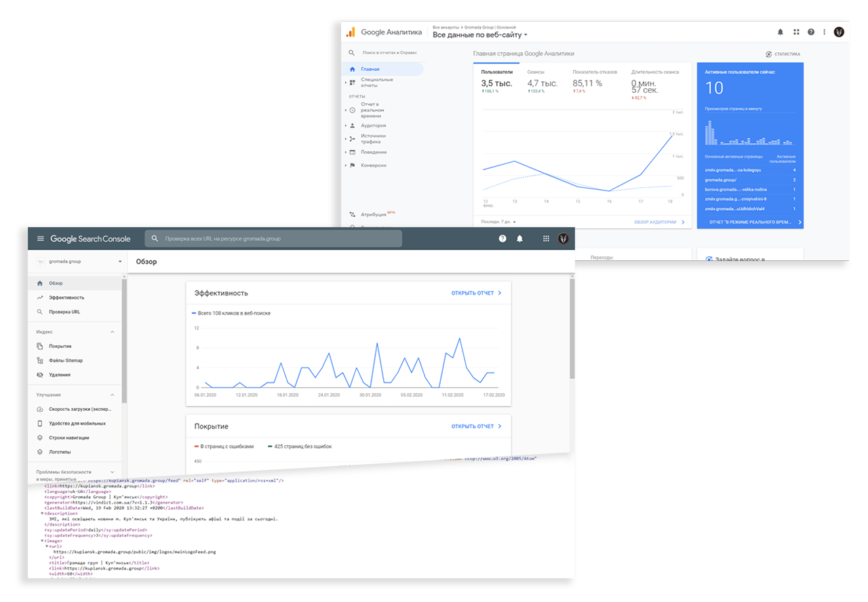Click active page row gromada.group/

coord(750,180)
